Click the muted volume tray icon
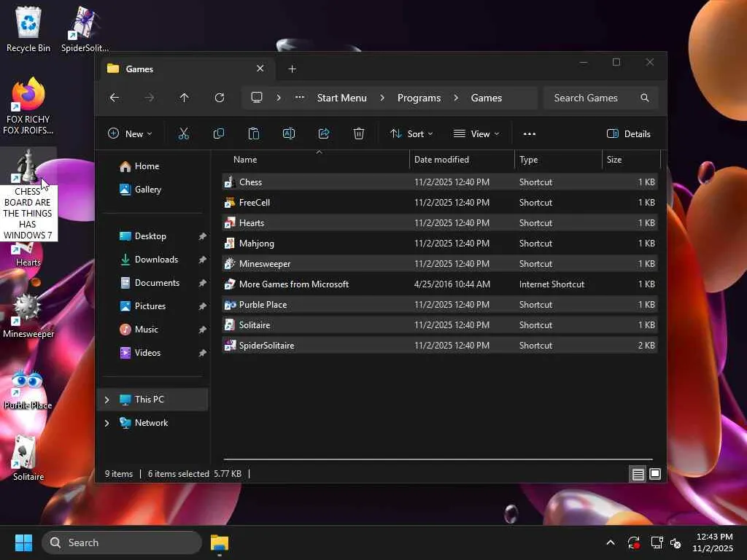Image resolution: width=747 pixels, height=560 pixels. point(676,542)
